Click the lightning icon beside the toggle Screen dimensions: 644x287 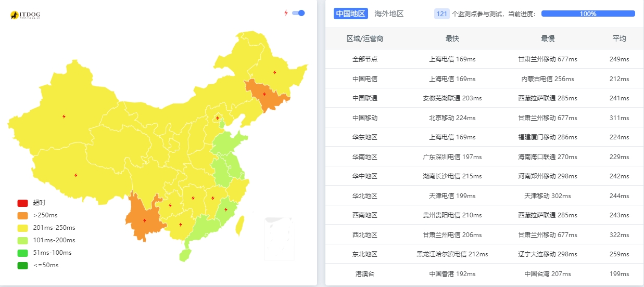(x=286, y=13)
